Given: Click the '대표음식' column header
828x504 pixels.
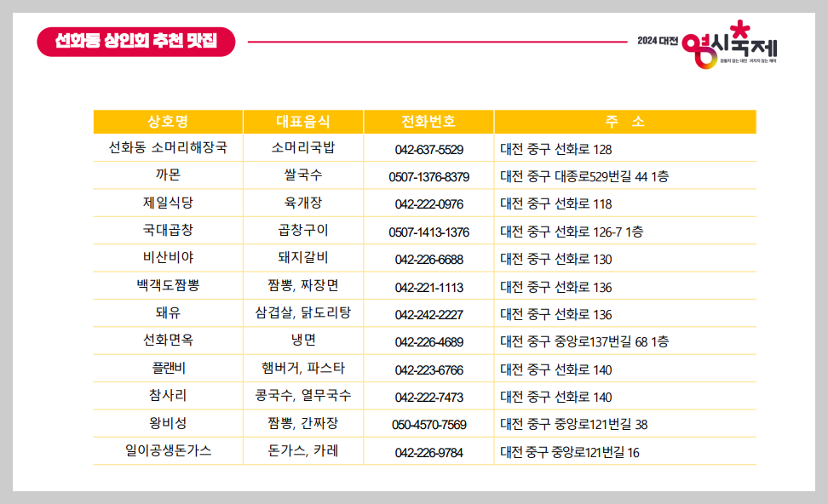Looking at the screenshot, I should [304, 122].
